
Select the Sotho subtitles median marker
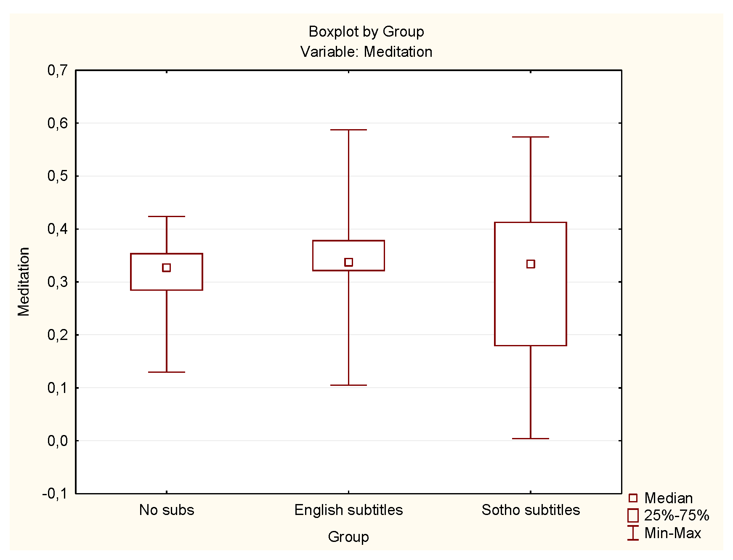coord(531,264)
